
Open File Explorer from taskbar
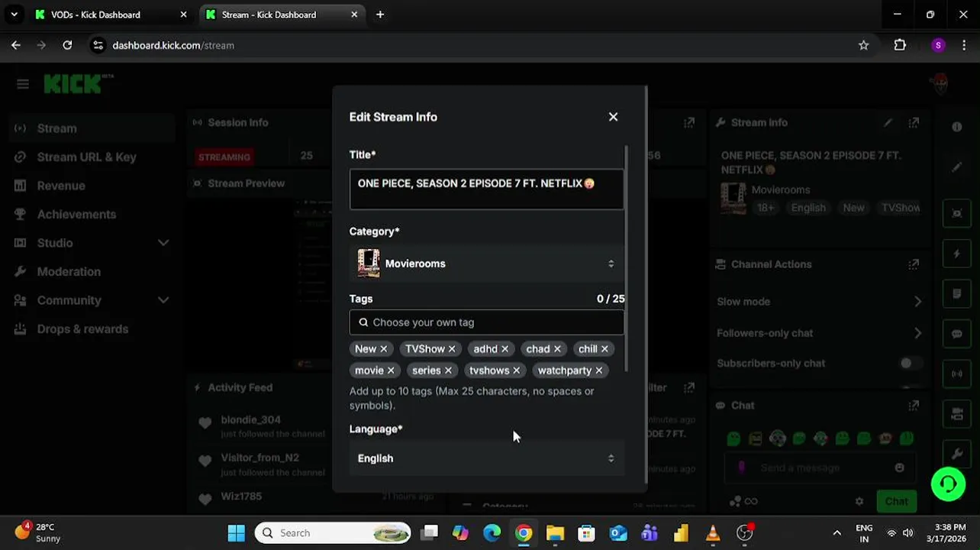click(555, 533)
